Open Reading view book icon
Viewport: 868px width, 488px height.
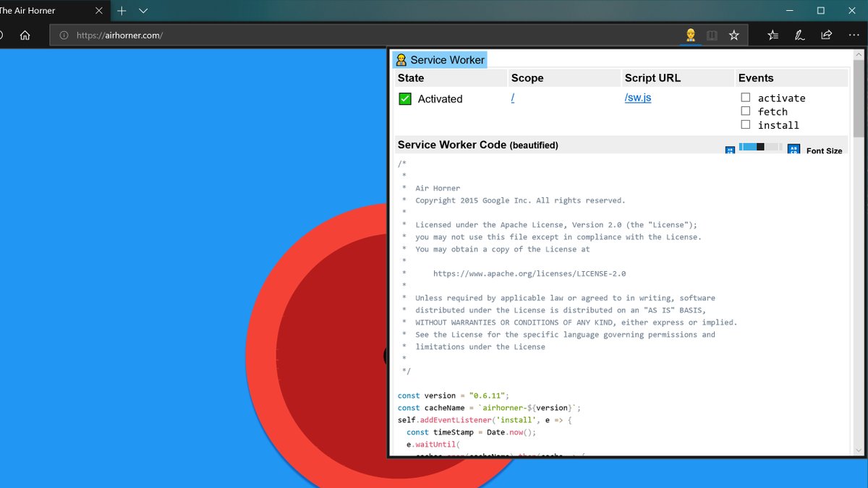tap(712, 35)
